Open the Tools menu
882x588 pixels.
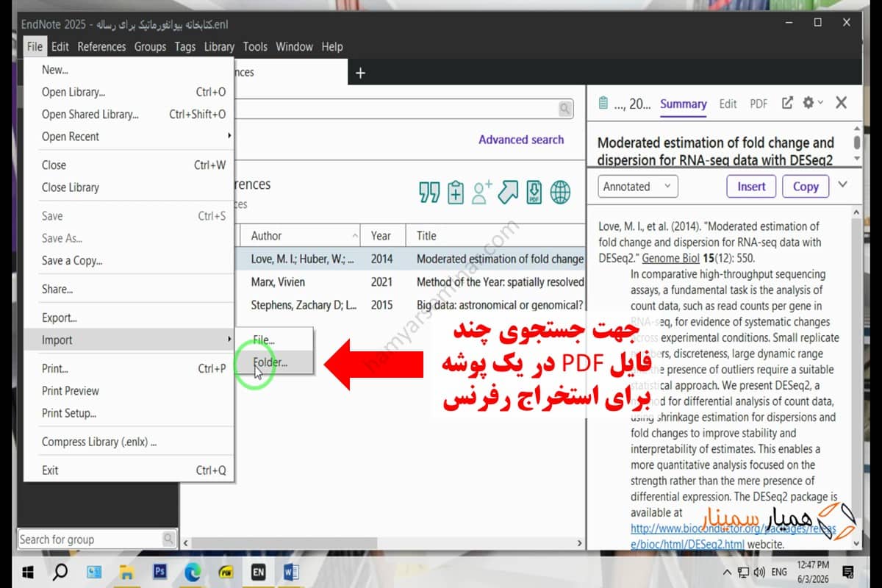(255, 46)
